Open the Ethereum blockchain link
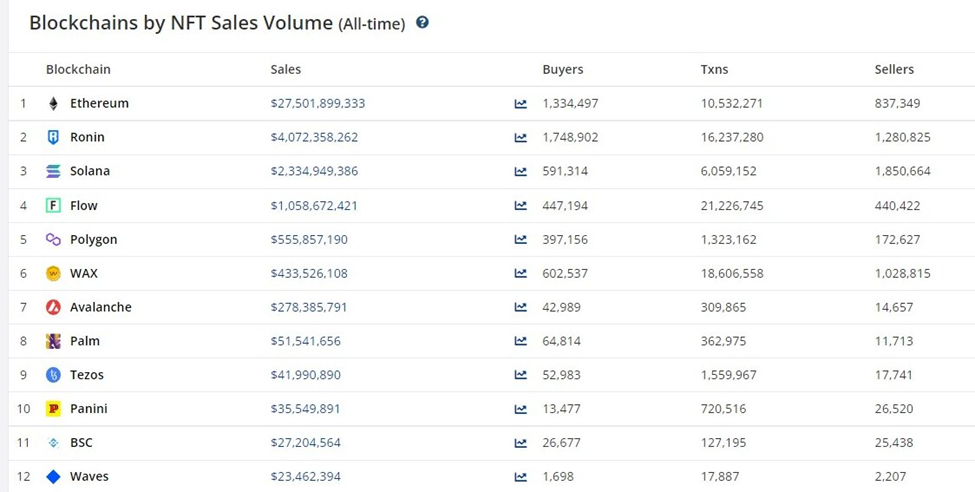Screen dimensions: 975x492 pyautogui.click(x=99, y=103)
